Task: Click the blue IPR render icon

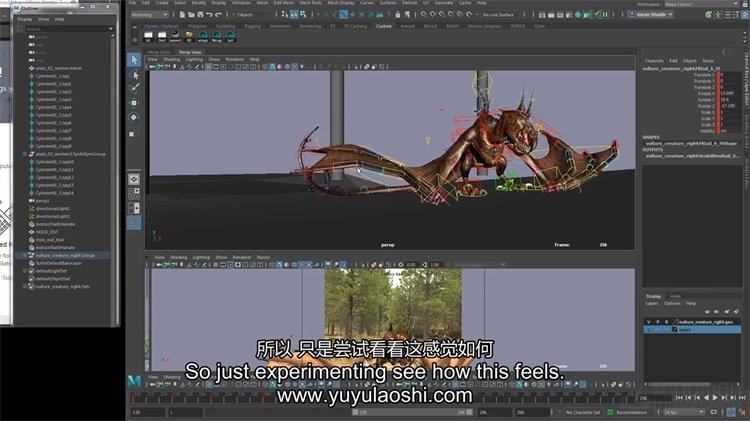Action: 578,15
